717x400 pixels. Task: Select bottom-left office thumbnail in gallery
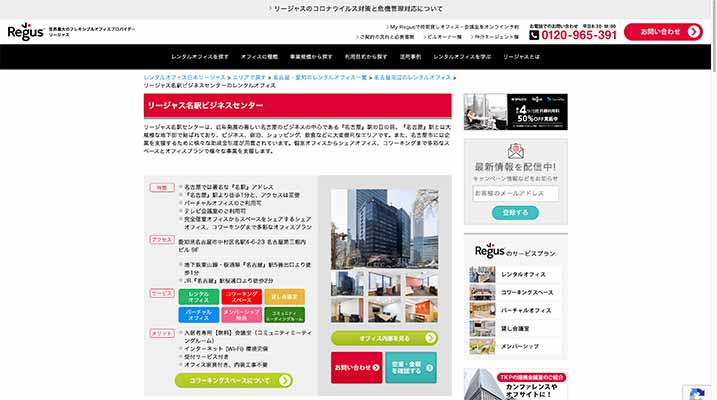click(348, 310)
